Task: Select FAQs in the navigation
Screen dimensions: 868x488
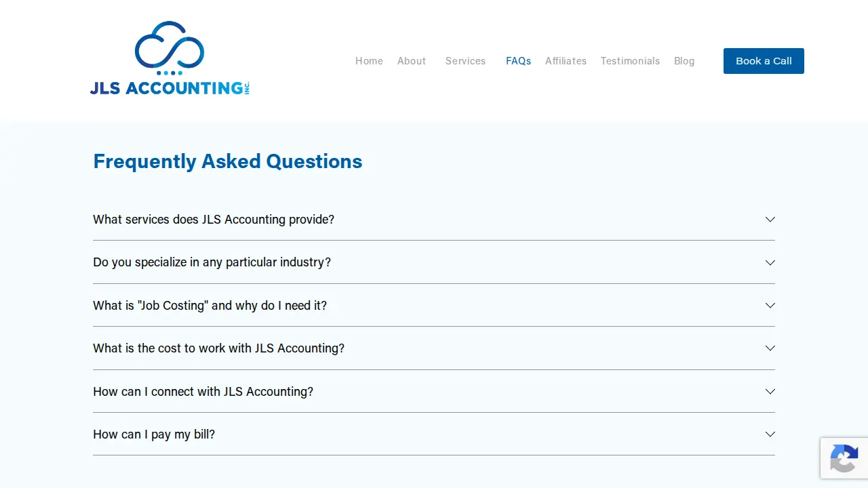Action: click(x=518, y=61)
